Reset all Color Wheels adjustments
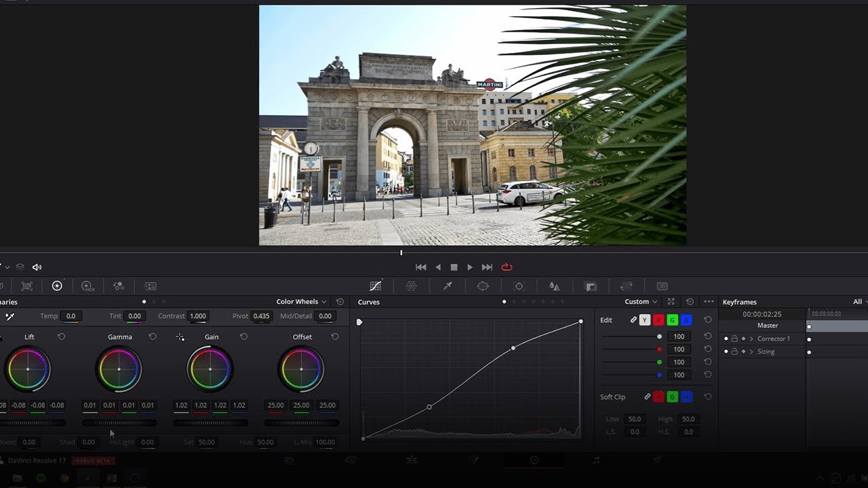The image size is (868, 488). (x=340, y=302)
